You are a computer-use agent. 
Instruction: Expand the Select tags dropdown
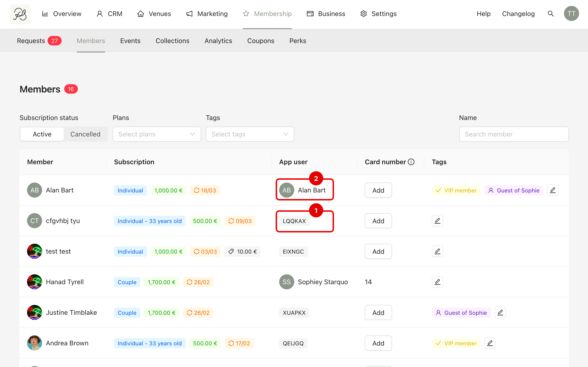click(250, 134)
